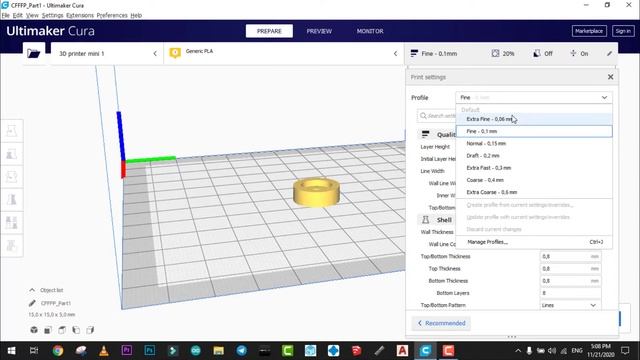Open AutoCAD from taskbar

coord(402,351)
